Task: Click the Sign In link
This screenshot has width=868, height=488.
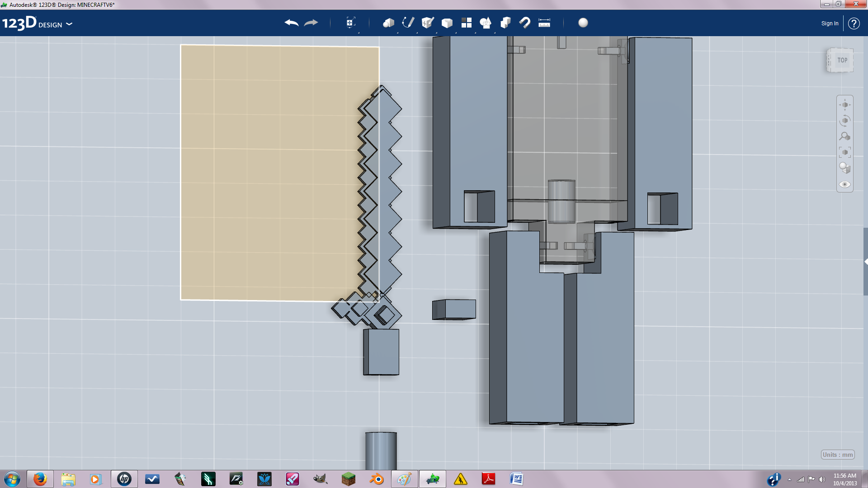Action: click(x=830, y=23)
